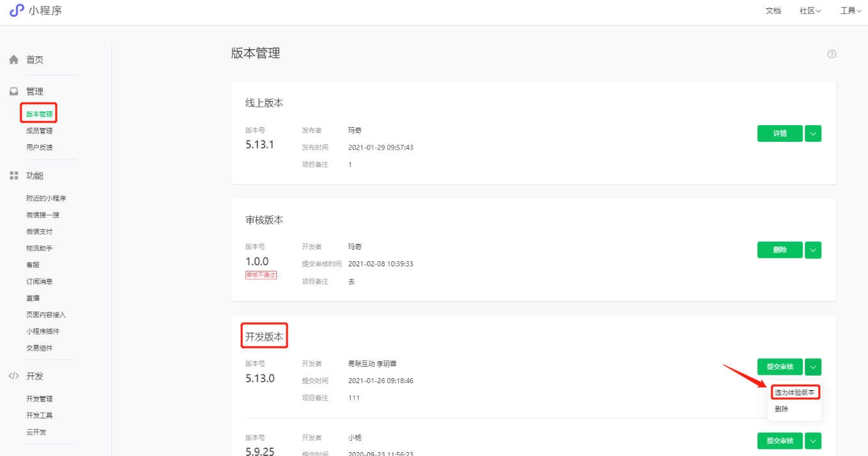Screen dimensions: 868x456
Task: Open 微信支付 in the sidebar
Action: tap(40, 231)
